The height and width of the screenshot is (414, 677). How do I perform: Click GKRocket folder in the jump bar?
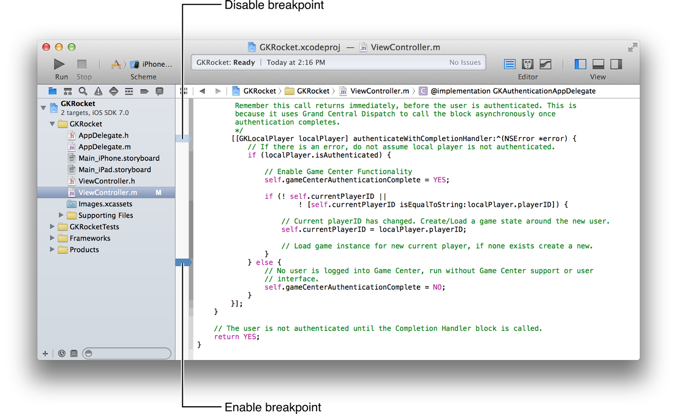pyautogui.click(x=307, y=91)
